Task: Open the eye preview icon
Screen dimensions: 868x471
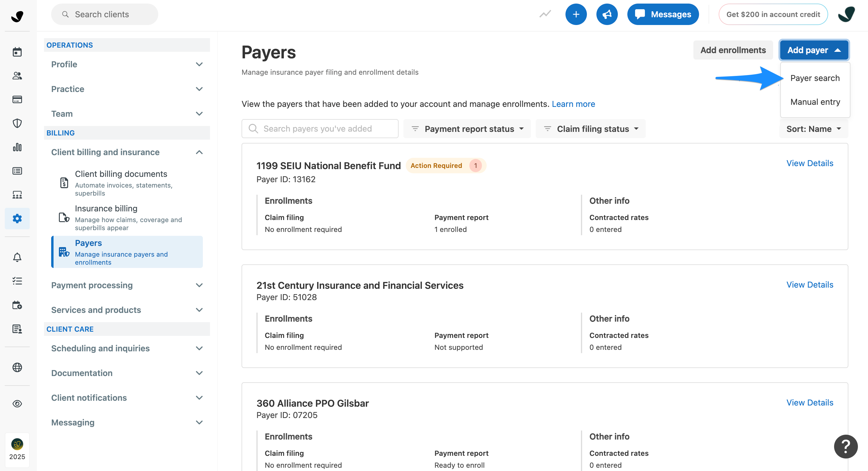Action: pyautogui.click(x=17, y=404)
